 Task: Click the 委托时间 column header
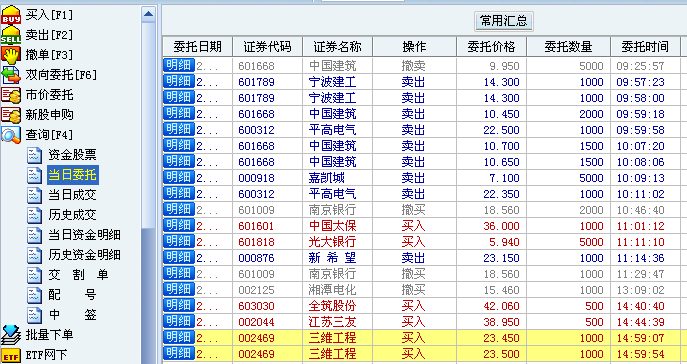point(645,46)
